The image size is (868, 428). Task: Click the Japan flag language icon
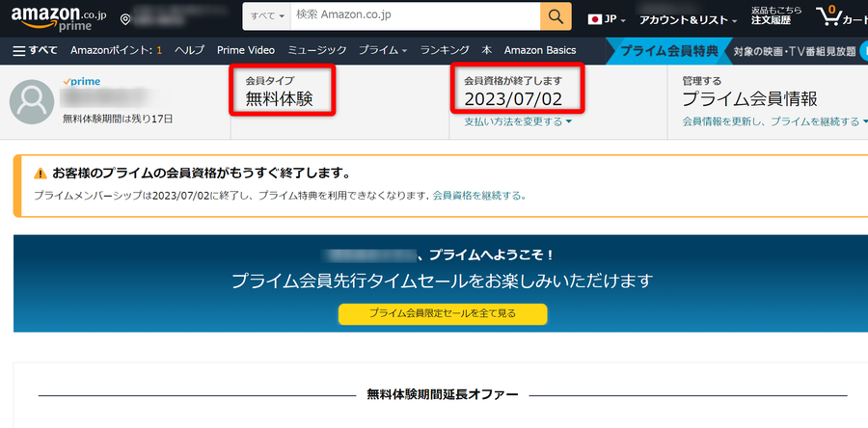coord(595,19)
